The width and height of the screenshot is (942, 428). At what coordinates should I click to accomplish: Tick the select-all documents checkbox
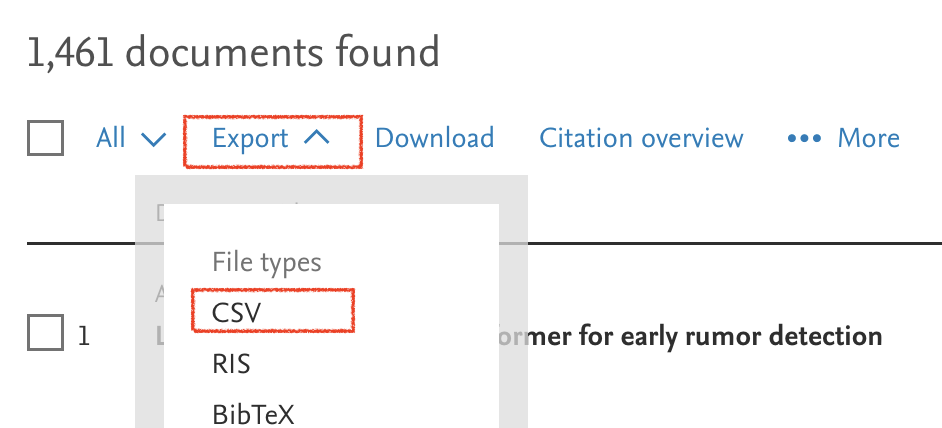click(x=46, y=139)
